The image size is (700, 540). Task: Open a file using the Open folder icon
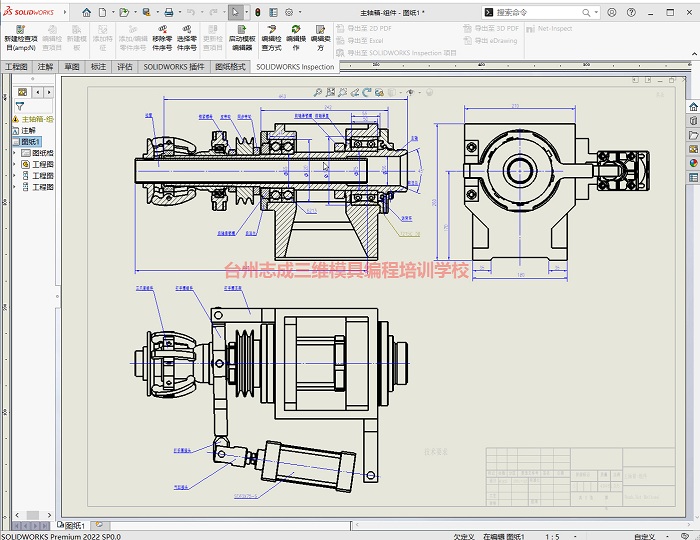coord(124,12)
